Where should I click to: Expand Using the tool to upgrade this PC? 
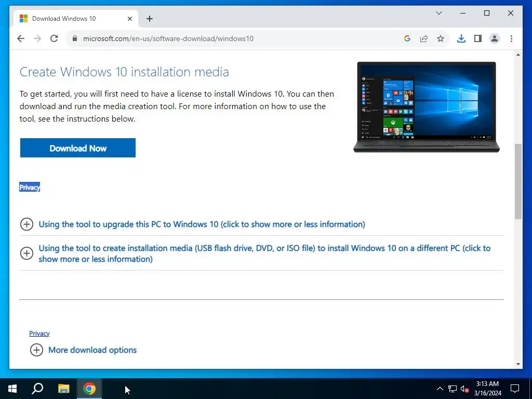click(202, 224)
